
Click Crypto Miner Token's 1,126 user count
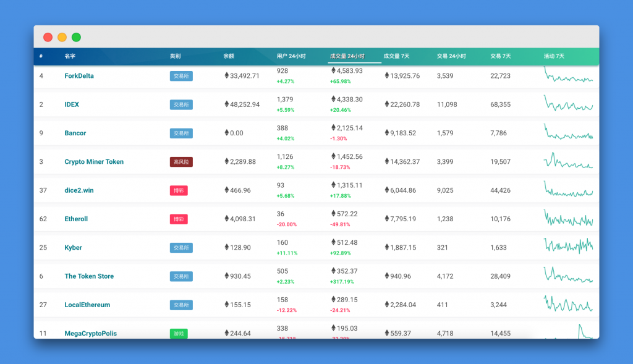point(285,156)
